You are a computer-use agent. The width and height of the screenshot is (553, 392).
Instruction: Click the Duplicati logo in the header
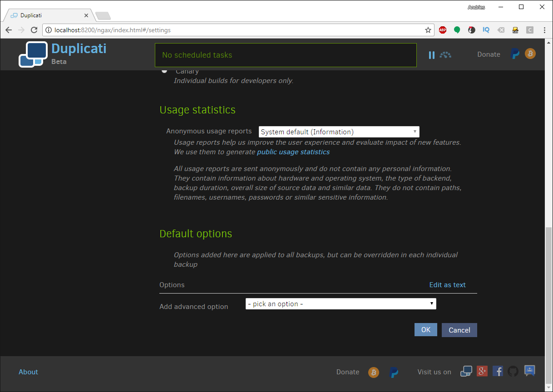pos(33,54)
